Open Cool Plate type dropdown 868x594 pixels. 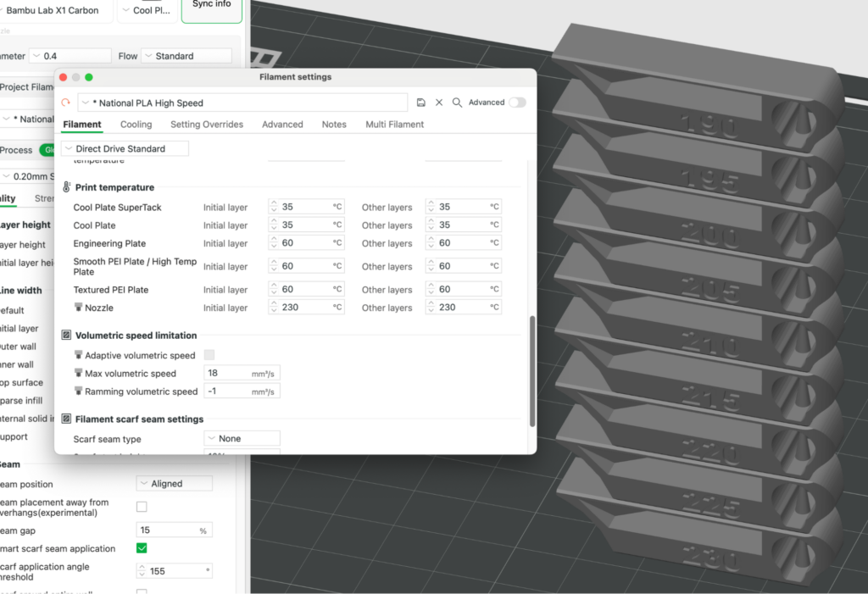[x=147, y=10]
